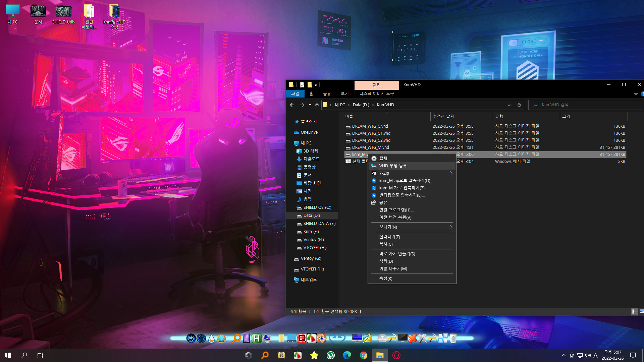This screenshot has height=362, width=644.
Task: Select SHIELD OS (C:) drive
Action: coord(317,207)
